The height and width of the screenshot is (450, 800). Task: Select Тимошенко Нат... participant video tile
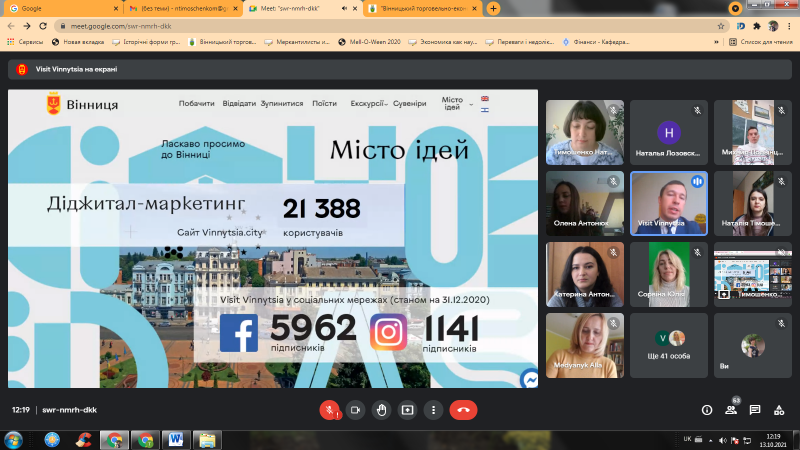585,132
